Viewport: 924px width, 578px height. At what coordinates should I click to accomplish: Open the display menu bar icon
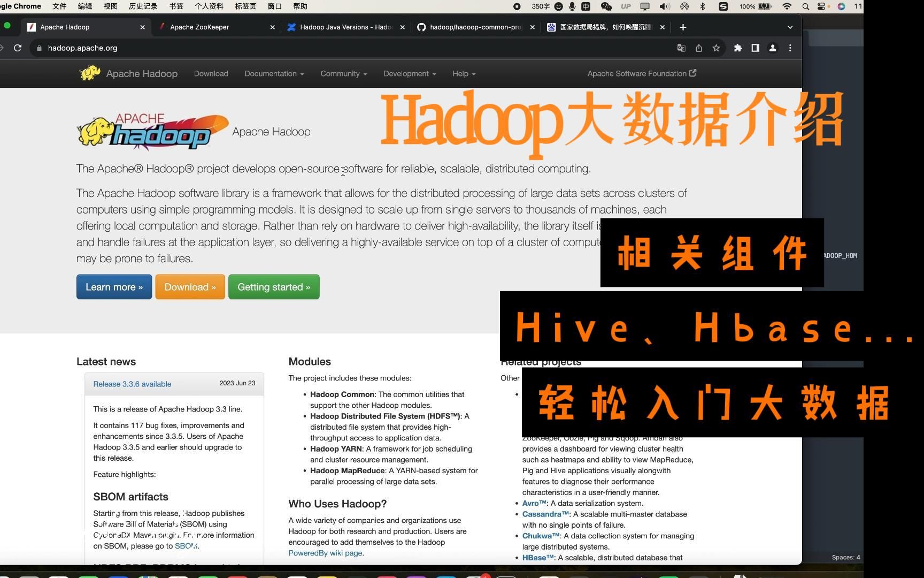(x=645, y=6)
